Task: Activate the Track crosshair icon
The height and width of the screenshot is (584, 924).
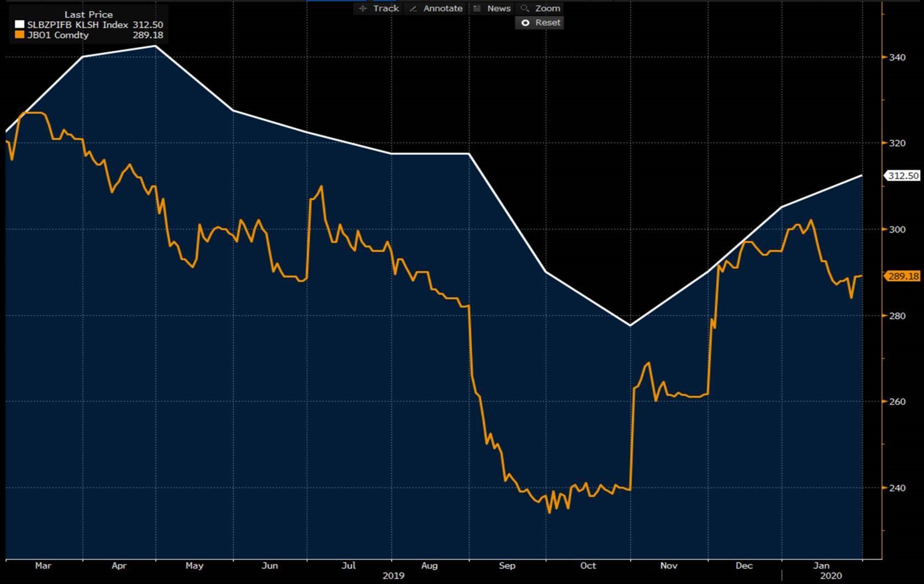Action: pyautogui.click(x=362, y=8)
